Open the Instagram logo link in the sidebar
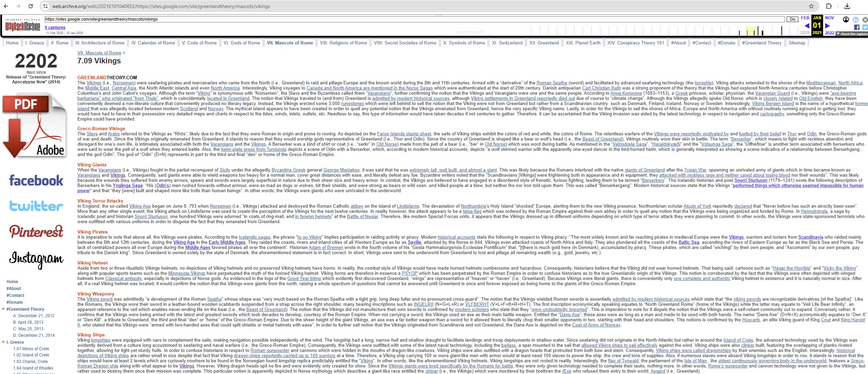Screen dimensions: 868x374 coord(36,258)
